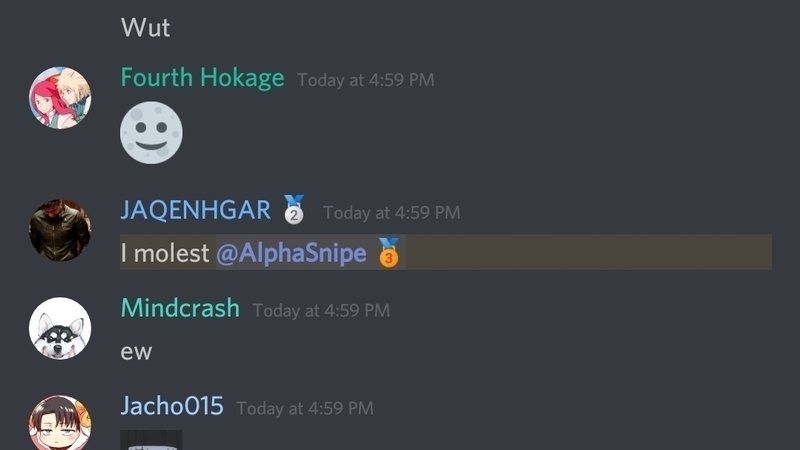Open Mindcrash's husky avatar
800x450 pixels.
(60, 328)
